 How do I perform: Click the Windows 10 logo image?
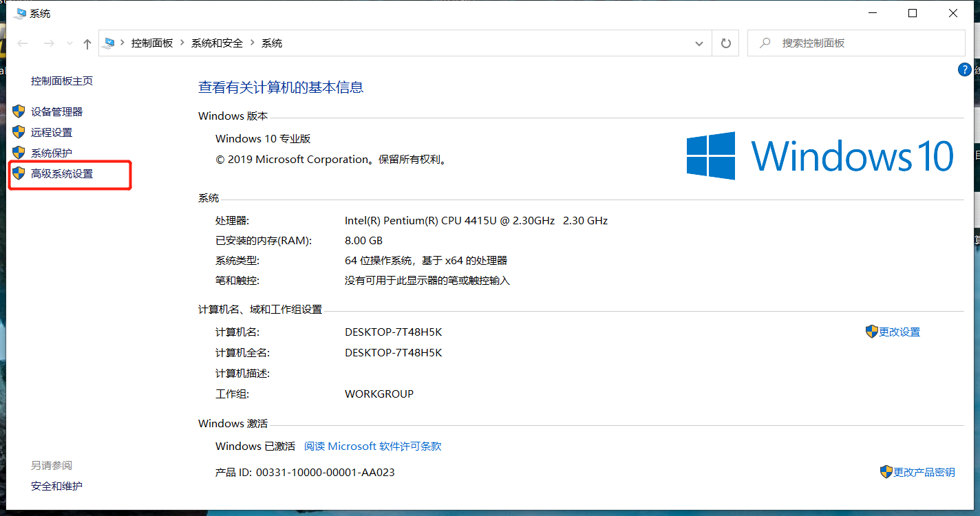pos(820,155)
